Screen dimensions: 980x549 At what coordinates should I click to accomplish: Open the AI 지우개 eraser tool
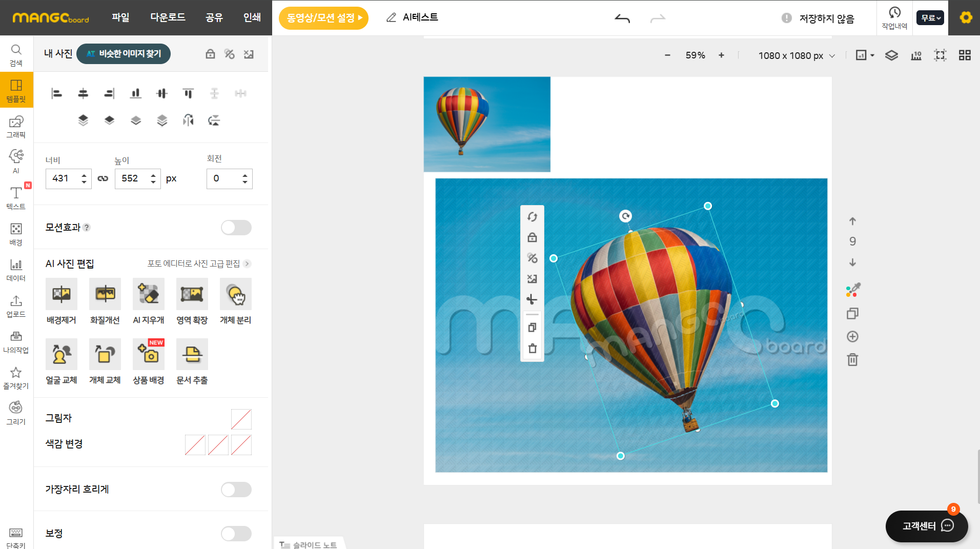click(x=149, y=301)
